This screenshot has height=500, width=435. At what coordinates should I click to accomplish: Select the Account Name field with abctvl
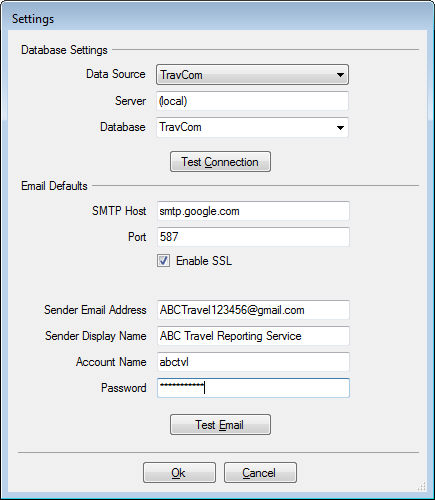pos(253,362)
